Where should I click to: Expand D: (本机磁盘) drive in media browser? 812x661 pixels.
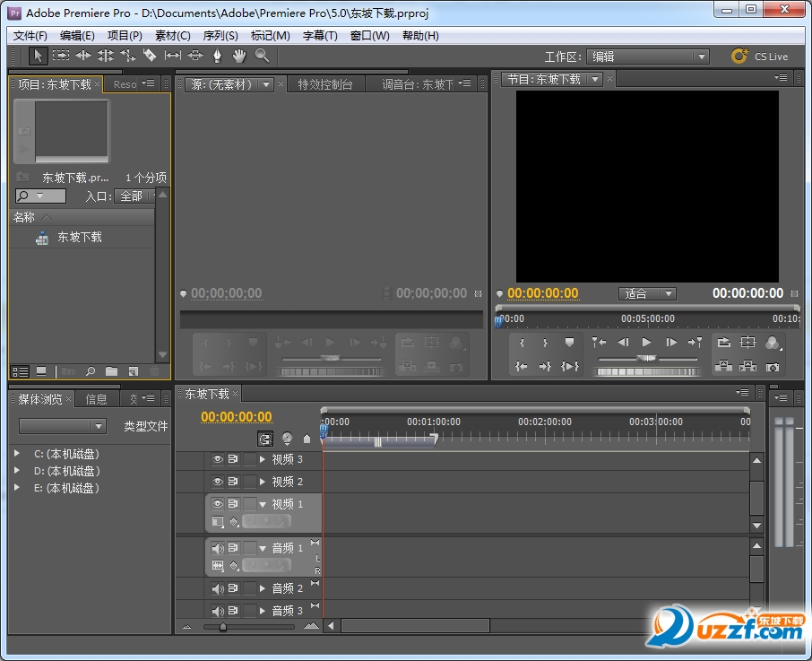17,471
